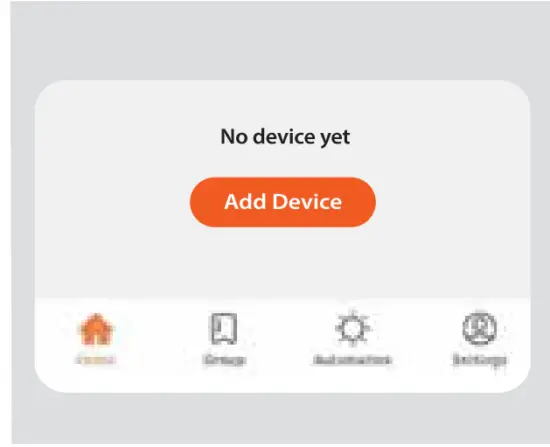
Task: Open the Settings tab label
Action: 479,360
